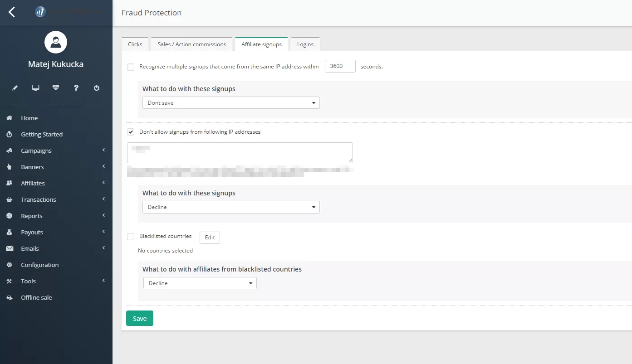Open Configuration via the gear icon
632x364 pixels.
click(9, 265)
